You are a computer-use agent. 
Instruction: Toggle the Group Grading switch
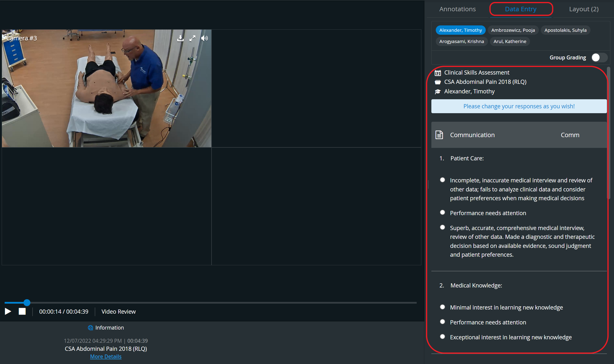[599, 57]
